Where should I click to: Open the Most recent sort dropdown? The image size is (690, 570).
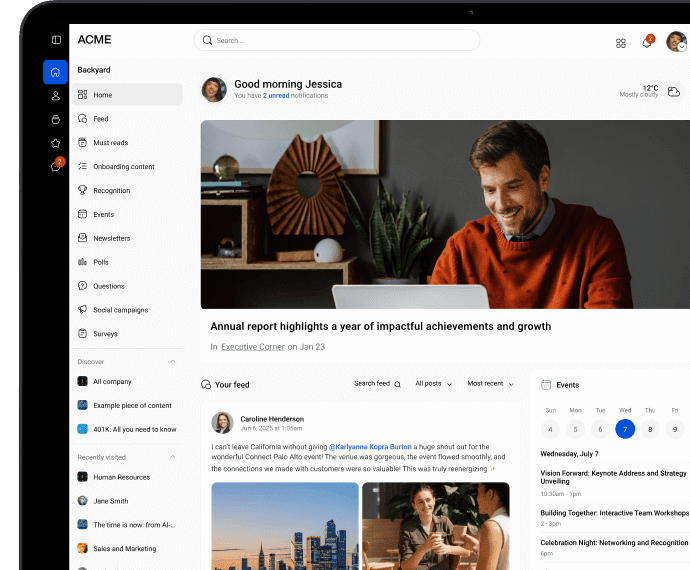tap(490, 384)
